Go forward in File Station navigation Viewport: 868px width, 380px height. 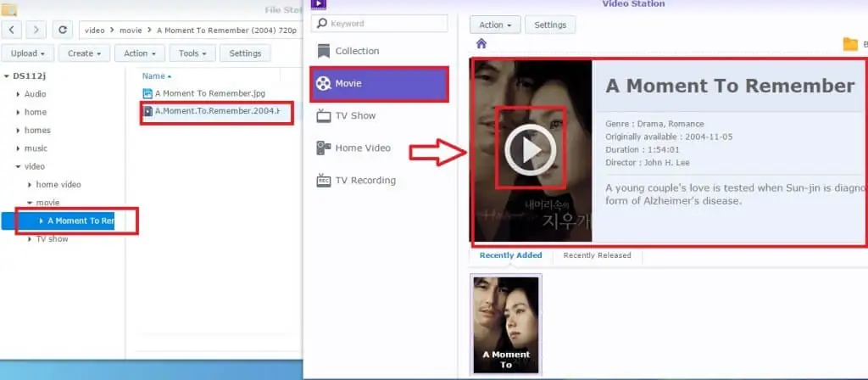[x=36, y=30]
